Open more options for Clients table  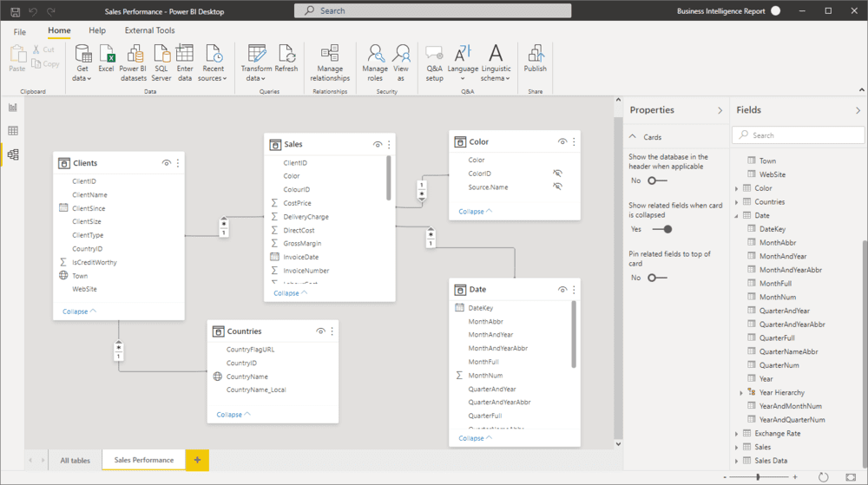[x=178, y=163]
